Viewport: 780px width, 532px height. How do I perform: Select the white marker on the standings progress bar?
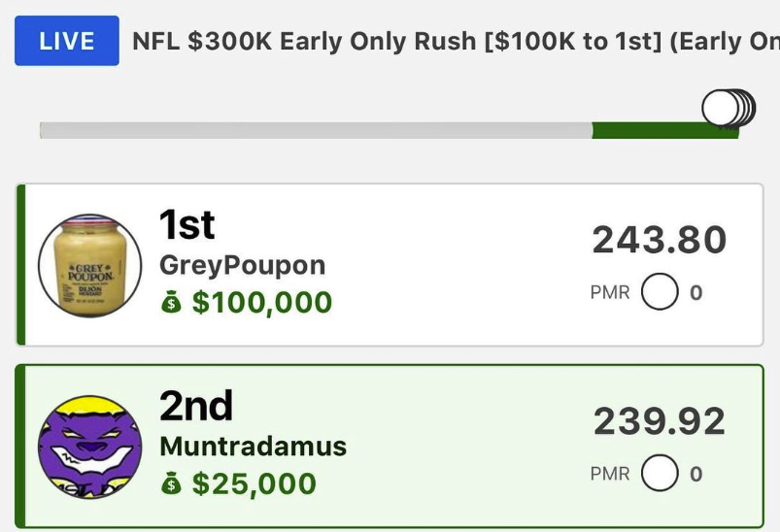(x=721, y=108)
